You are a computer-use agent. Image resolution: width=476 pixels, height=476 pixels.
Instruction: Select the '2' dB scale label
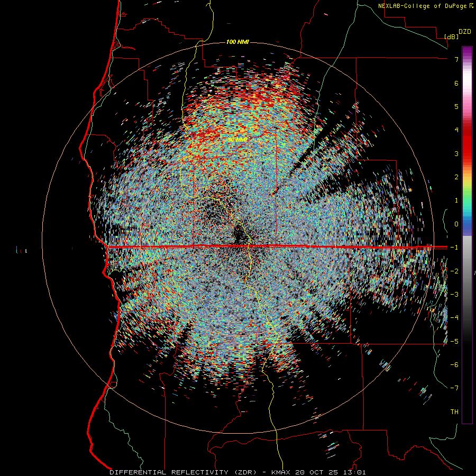click(456, 177)
